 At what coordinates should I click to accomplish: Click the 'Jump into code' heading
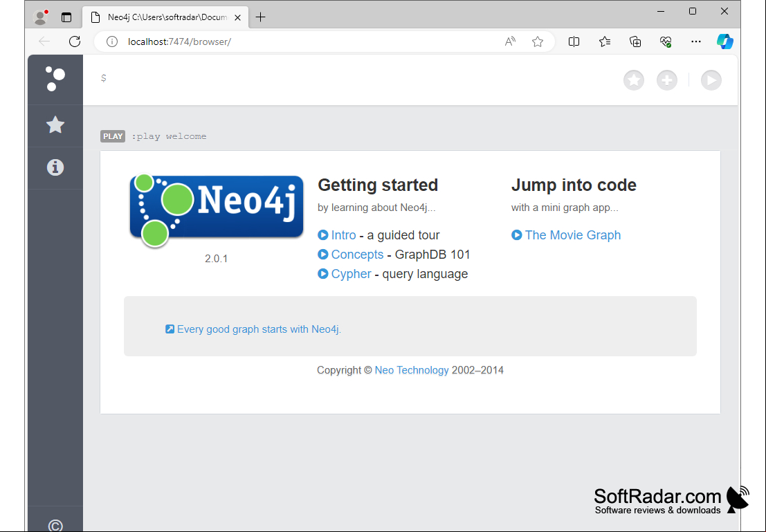coord(574,185)
